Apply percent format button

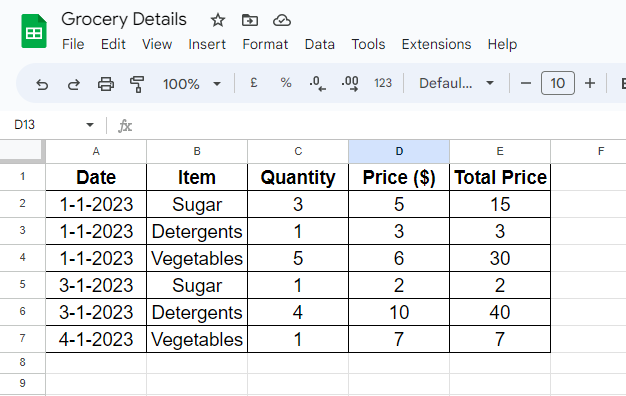[286, 83]
